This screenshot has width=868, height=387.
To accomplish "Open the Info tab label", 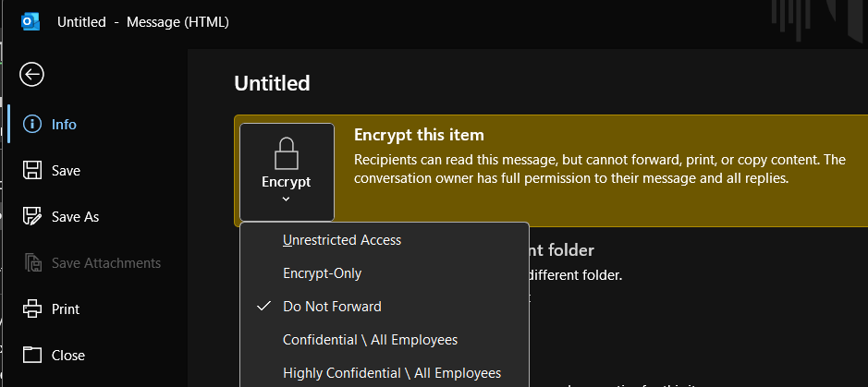I will click(x=64, y=124).
